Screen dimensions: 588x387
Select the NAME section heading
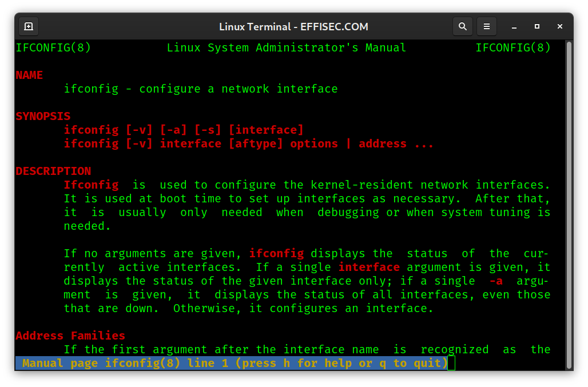click(x=29, y=75)
